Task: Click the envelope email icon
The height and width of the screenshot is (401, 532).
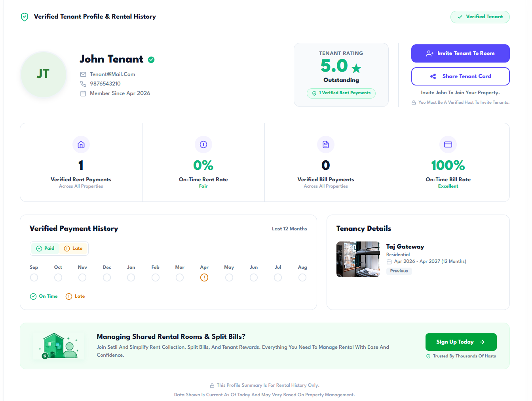Action: pyautogui.click(x=83, y=74)
